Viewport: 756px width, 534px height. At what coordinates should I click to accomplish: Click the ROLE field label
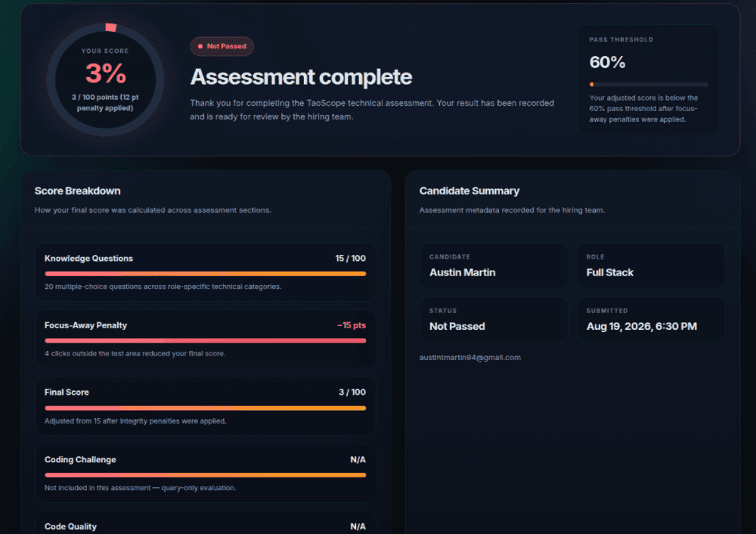[596, 257]
